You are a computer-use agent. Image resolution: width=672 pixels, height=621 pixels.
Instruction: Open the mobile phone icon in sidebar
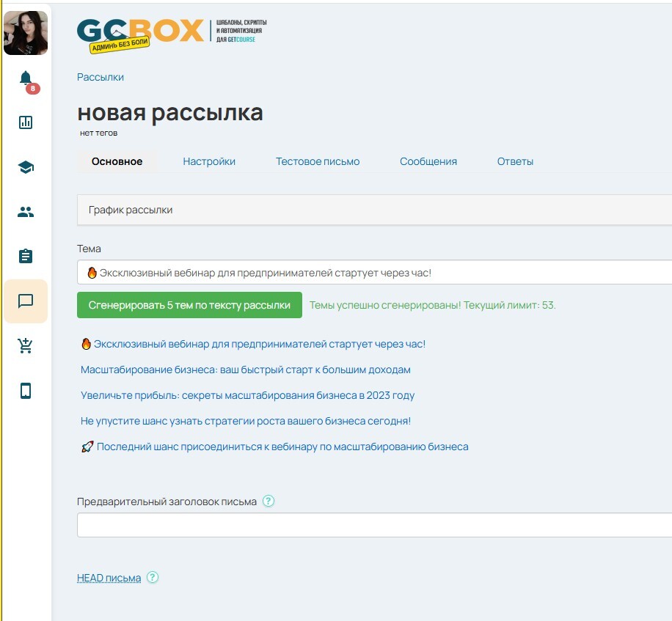pyautogui.click(x=26, y=391)
